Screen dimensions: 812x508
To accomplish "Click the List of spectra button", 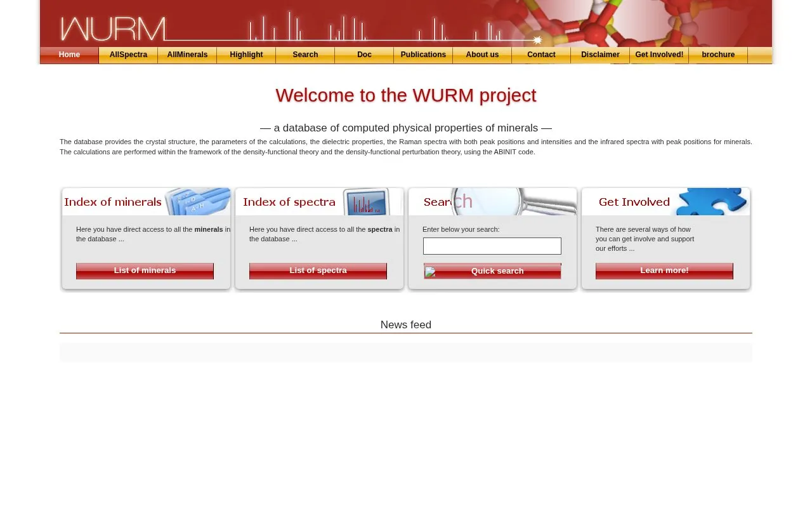I will click(x=318, y=271).
